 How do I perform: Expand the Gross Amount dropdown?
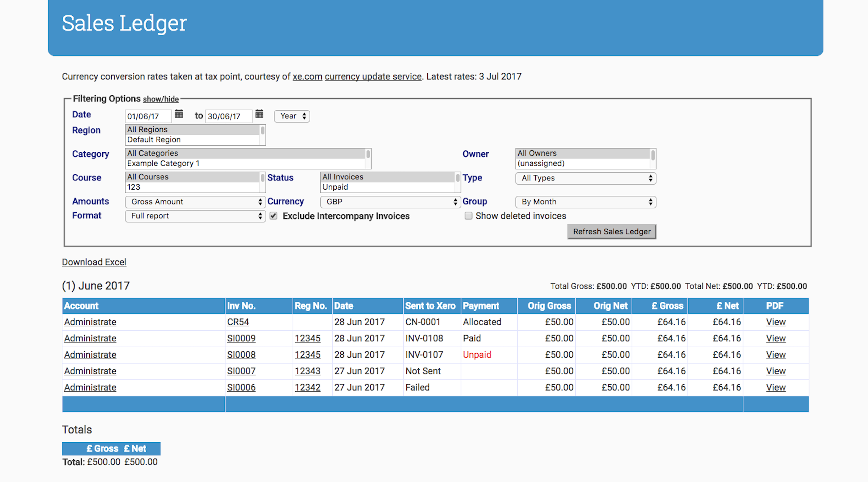click(x=195, y=202)
